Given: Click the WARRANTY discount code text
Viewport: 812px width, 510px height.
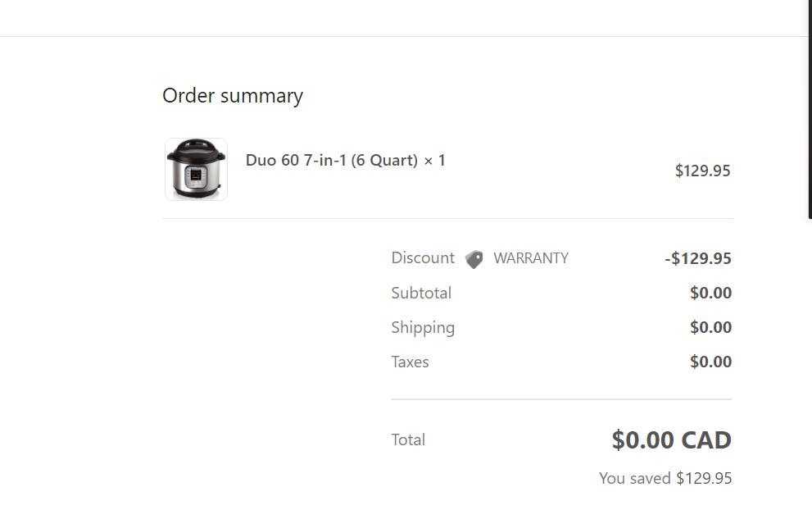Looking at the screenshot, I should click(531, 258).
